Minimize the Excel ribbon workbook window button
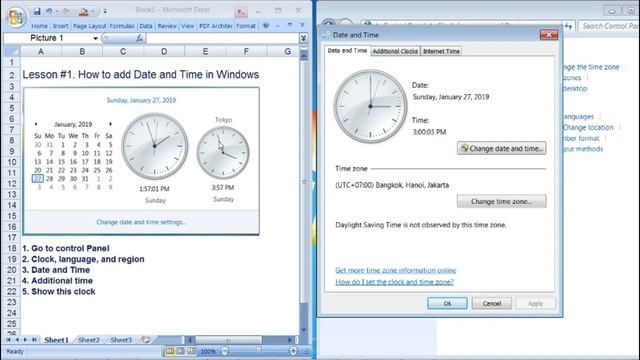 (278, 25)
